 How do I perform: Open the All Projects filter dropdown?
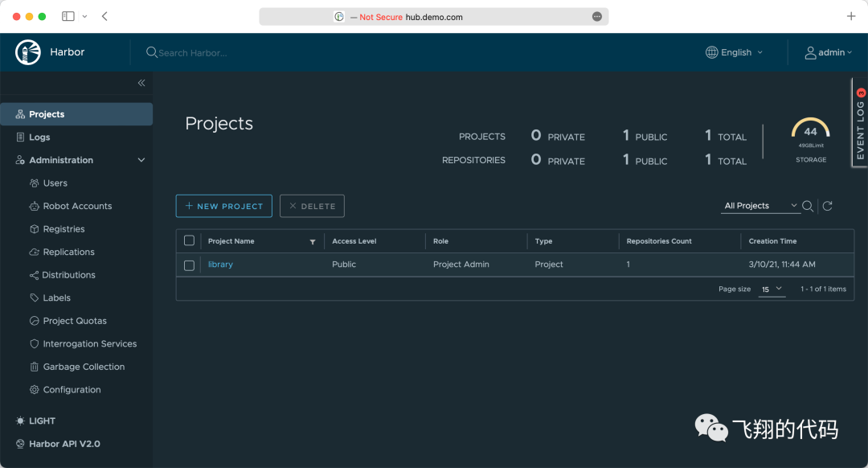coord(760,206)
